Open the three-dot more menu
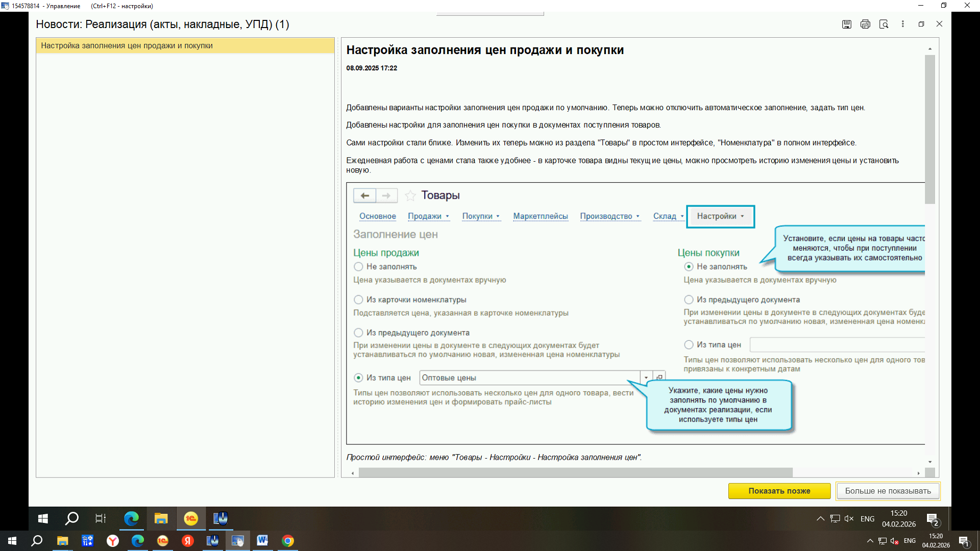The height and width of the screenshot is (551, 980). pyautogui.click(x=902, y=24)
